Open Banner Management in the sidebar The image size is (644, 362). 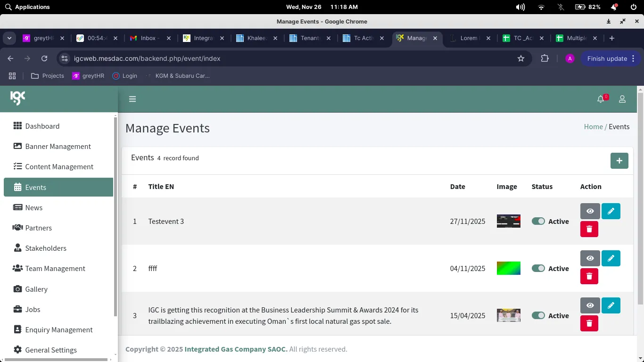(x=58, y=147)
